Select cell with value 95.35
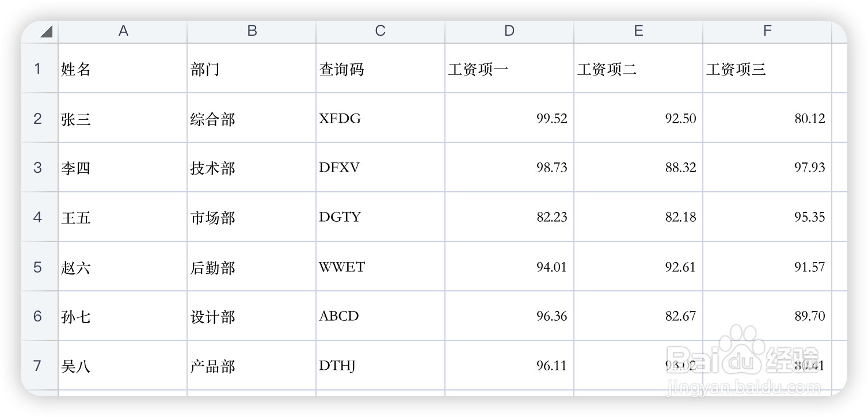 767,217
